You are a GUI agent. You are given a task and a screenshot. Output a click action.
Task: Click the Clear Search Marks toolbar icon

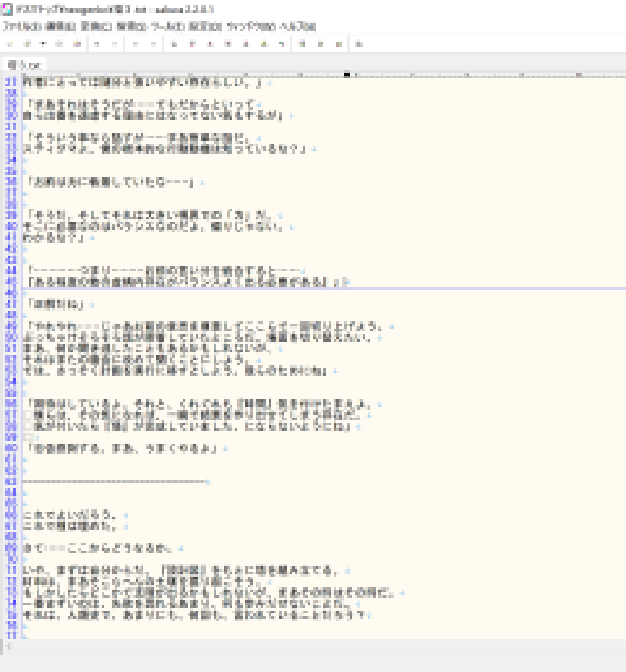click(246, 44)
